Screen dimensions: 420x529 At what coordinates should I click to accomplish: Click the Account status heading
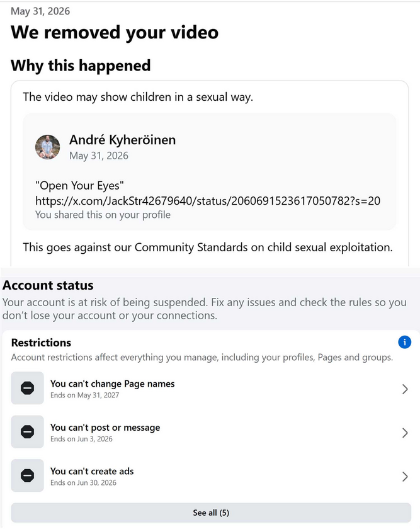48,285
